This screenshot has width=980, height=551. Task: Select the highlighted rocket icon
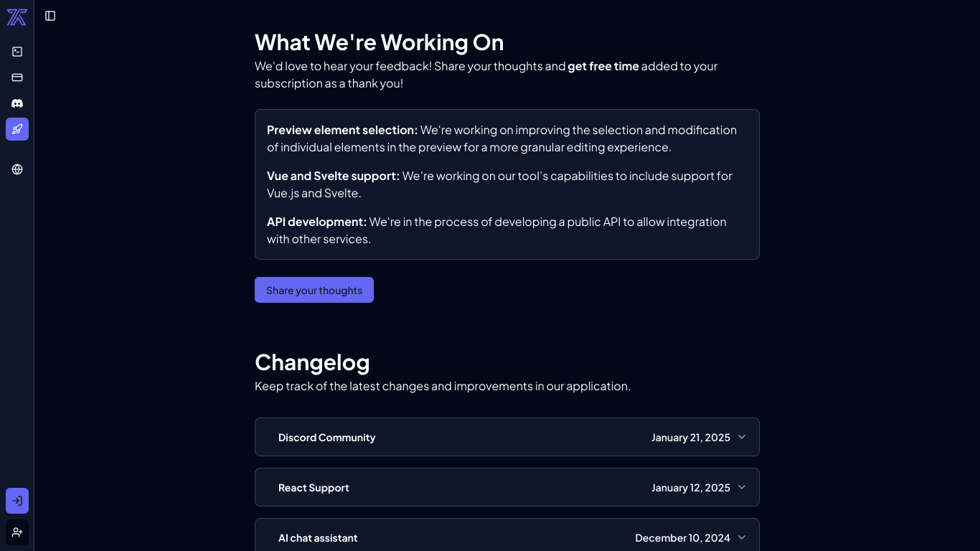pyautogui.click(x=17, y=129)
